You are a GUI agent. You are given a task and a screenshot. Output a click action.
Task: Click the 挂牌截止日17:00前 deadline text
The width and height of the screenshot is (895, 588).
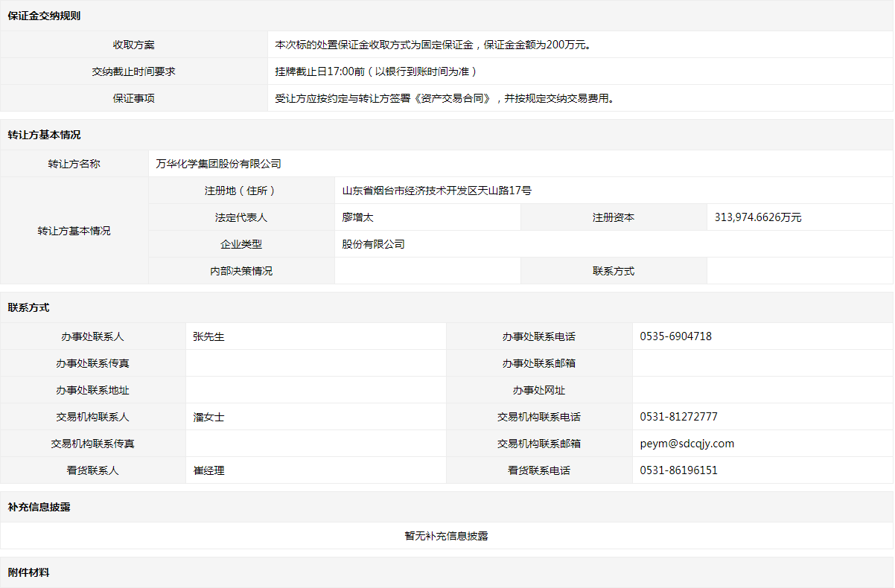376,71
